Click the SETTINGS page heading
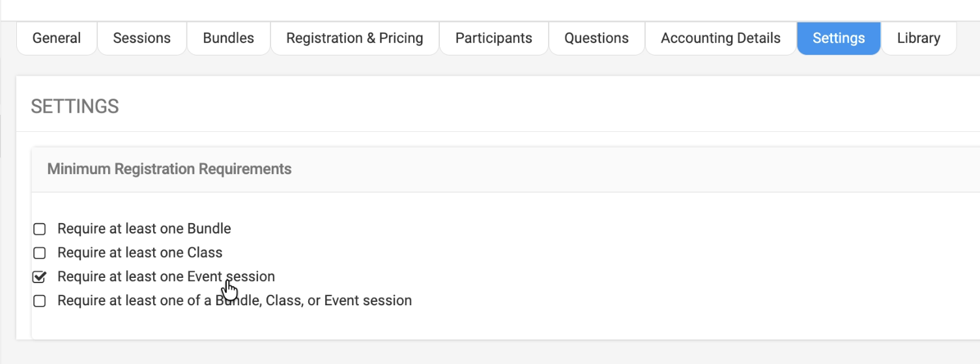Image resolution: width=980 pixels, height=364 pixels. click(x=75, y=106)
